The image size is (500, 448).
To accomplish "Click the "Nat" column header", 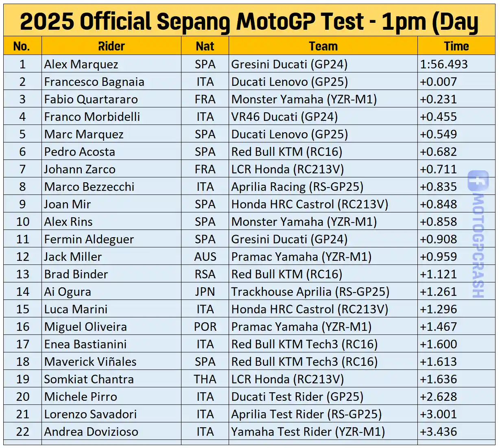I will pyautogui.click(x=205, y=46).
